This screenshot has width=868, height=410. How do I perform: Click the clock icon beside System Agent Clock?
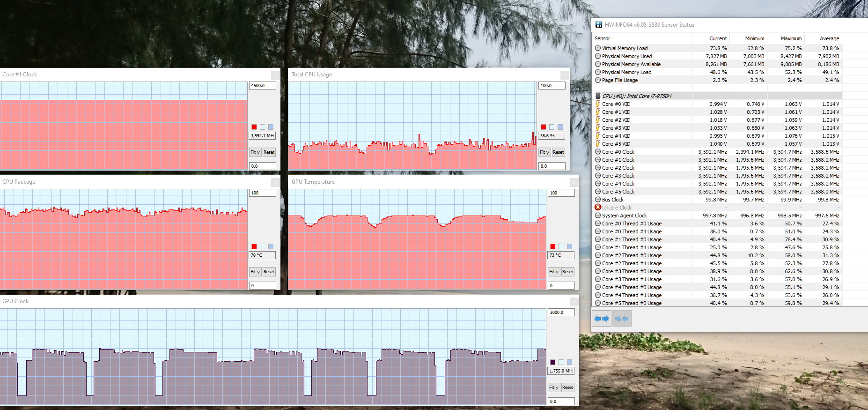[x=598, y=216]
